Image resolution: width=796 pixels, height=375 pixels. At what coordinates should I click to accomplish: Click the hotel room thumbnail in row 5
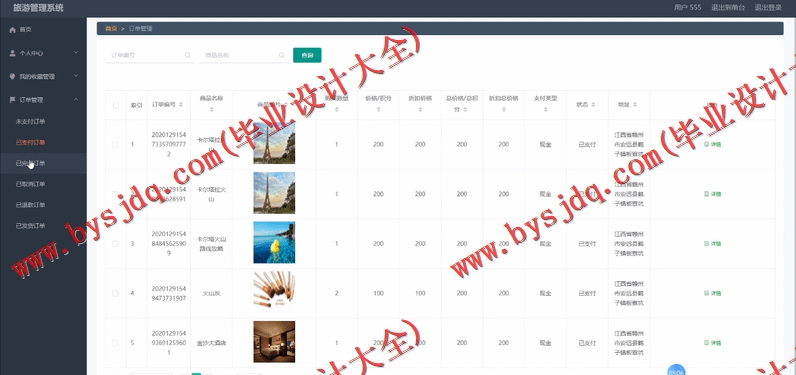(274, 342)
